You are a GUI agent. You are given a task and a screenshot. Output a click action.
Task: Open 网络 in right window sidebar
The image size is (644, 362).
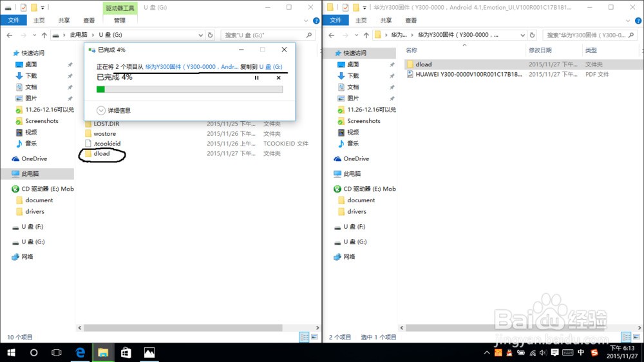[349, 257]
